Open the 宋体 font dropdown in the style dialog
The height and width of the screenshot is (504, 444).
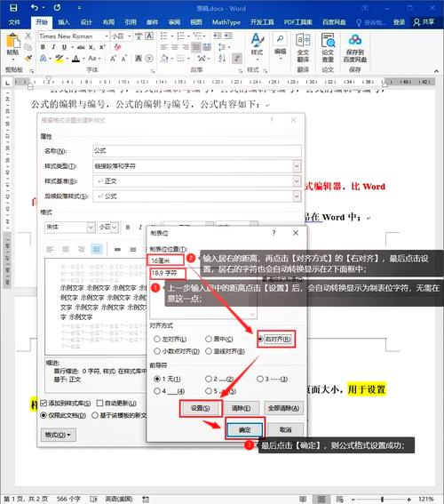point(91,228)
